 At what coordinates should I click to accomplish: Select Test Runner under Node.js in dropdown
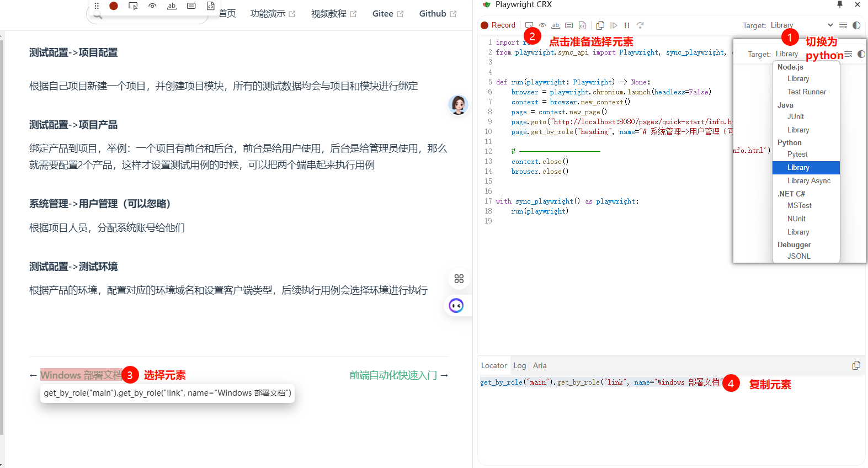806,92
